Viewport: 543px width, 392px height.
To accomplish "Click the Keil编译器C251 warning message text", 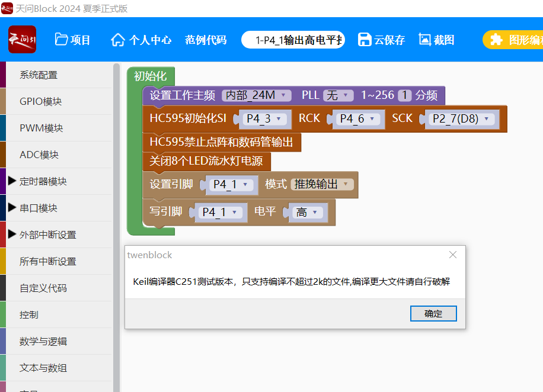I will coord(292,282).
